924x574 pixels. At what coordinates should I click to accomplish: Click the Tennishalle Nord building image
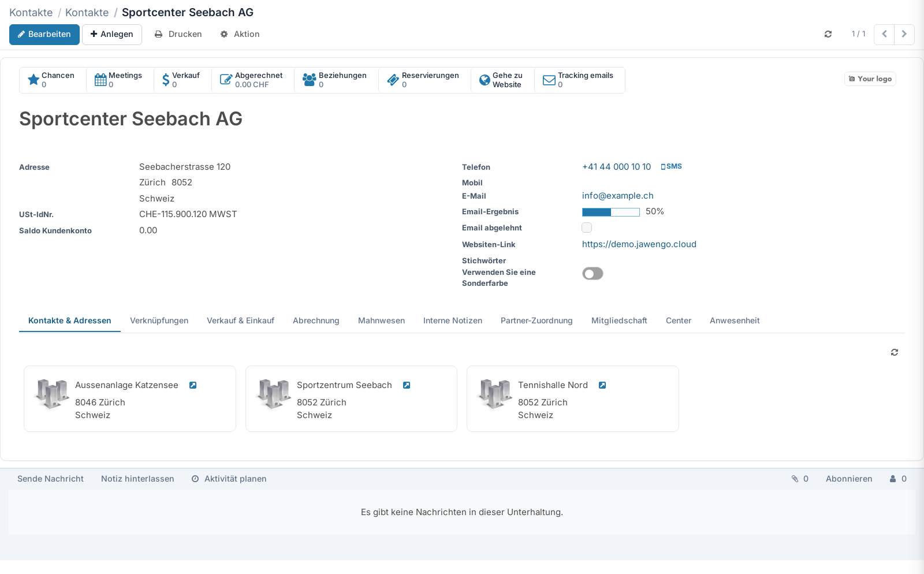(495, 393)
